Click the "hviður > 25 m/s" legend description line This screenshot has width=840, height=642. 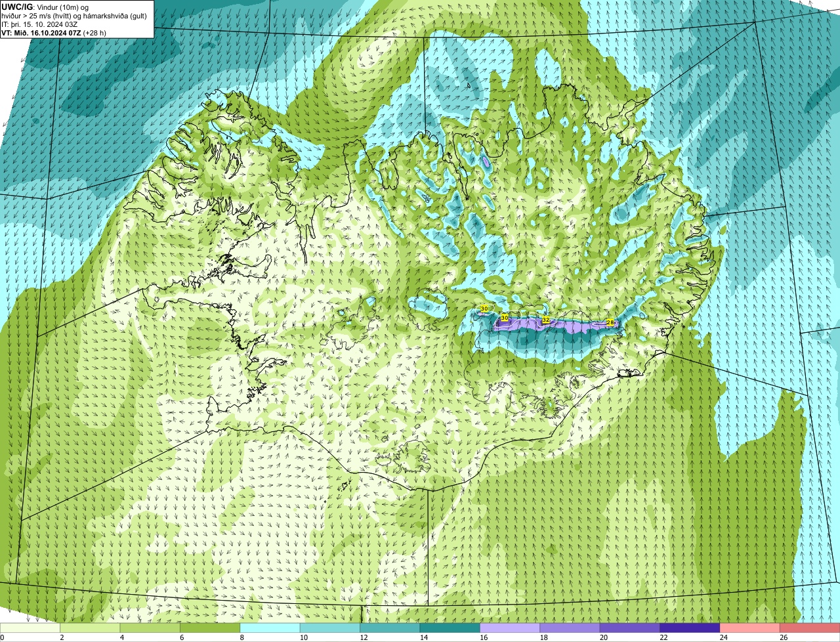74,16
